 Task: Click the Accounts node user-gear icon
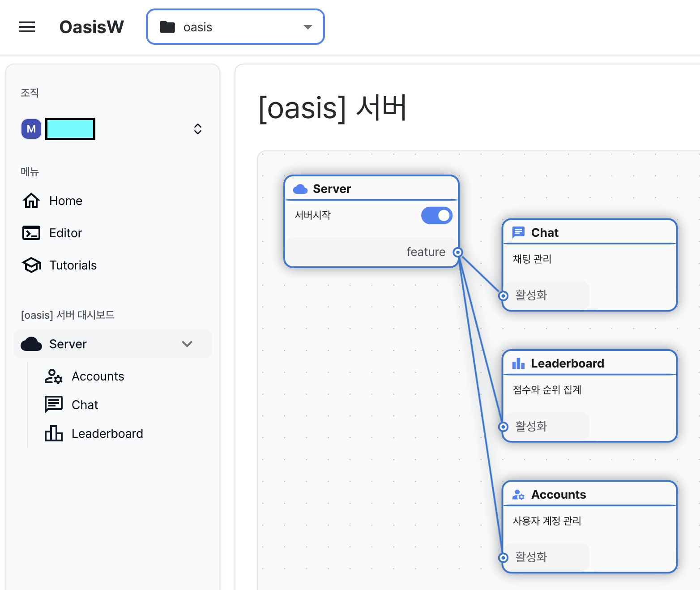coord(518,495)
